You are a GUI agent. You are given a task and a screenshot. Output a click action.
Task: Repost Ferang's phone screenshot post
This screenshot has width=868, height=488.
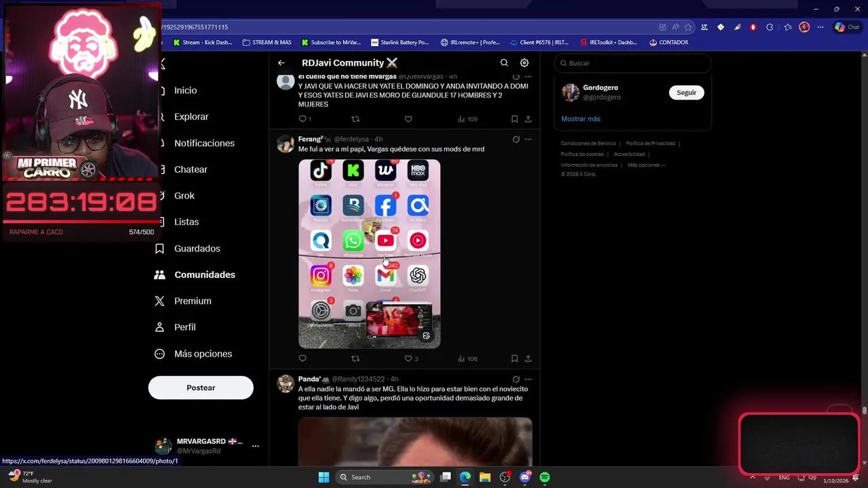(355, 359)
